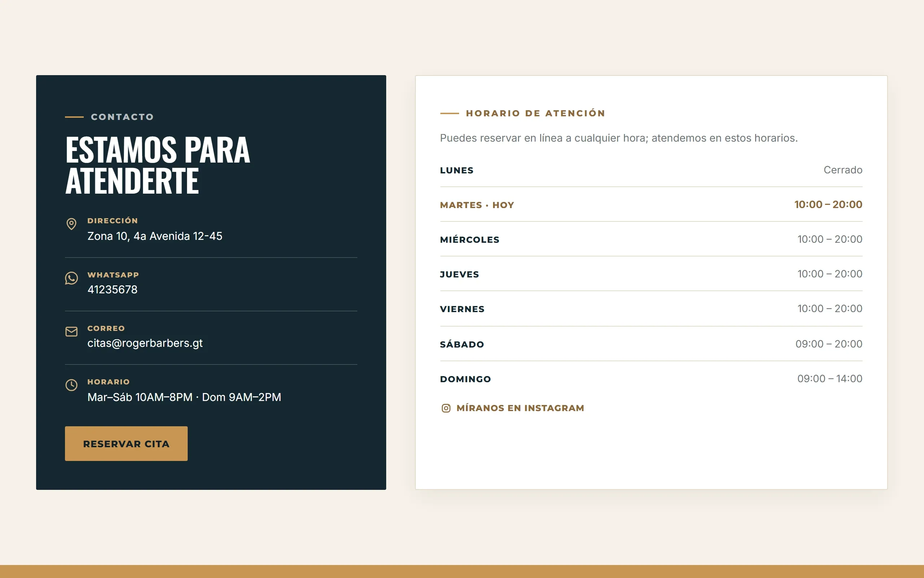Click the Viernes row label
This screenshot has height=578, width=924.
tap(462, 309)
